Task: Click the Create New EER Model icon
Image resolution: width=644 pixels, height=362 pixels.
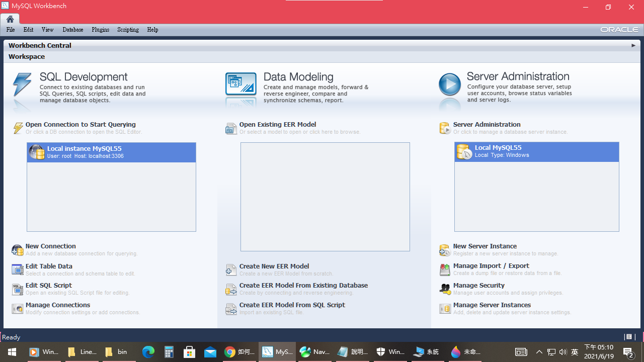Action: coord(231,270)
